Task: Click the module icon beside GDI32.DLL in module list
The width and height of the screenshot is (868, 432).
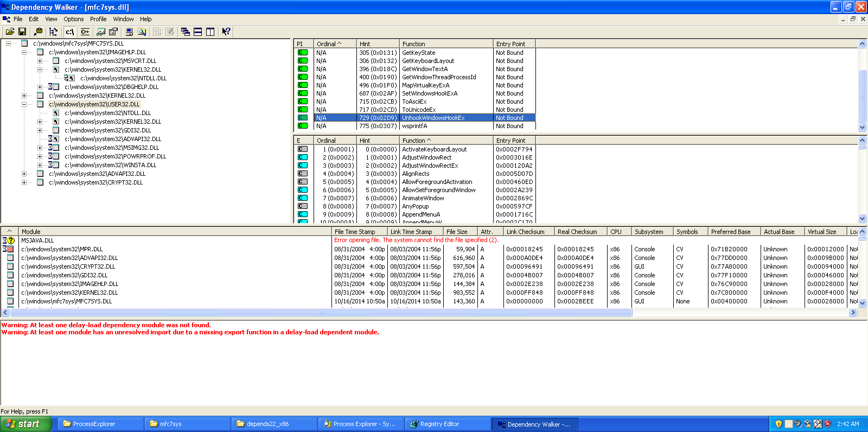Action: click(10, 275)
